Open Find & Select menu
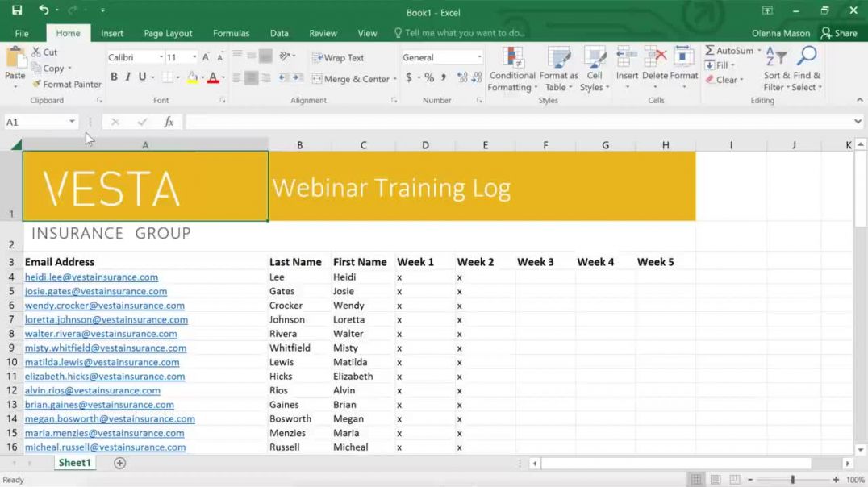 [x=807, y=69]
